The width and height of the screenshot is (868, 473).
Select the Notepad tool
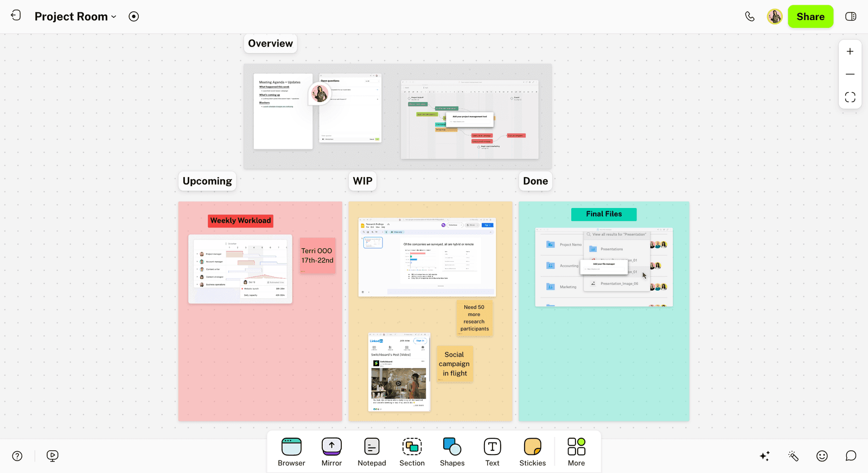(372, 452)
